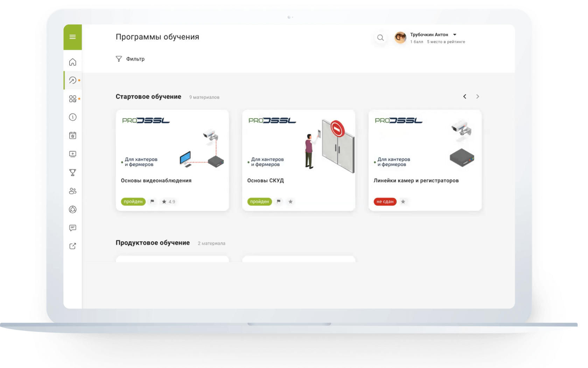Click the user avatar photo
This screenshot has width=588, height=368.
[400, 38]
